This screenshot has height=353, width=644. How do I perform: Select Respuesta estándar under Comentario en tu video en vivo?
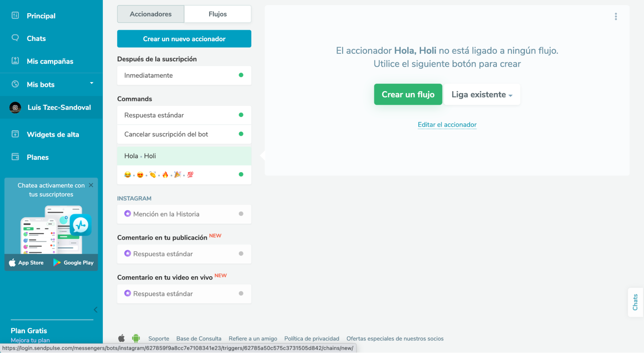pyautogui.click(x=184, y=294)
